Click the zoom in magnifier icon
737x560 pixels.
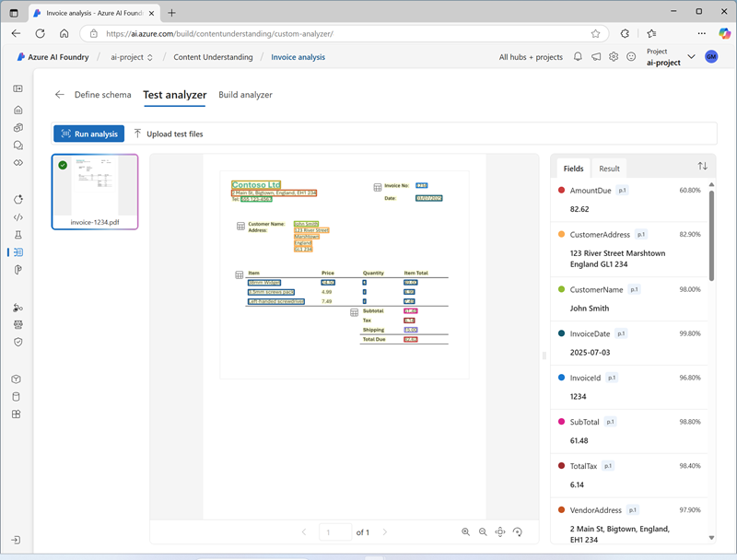(465, 532)
